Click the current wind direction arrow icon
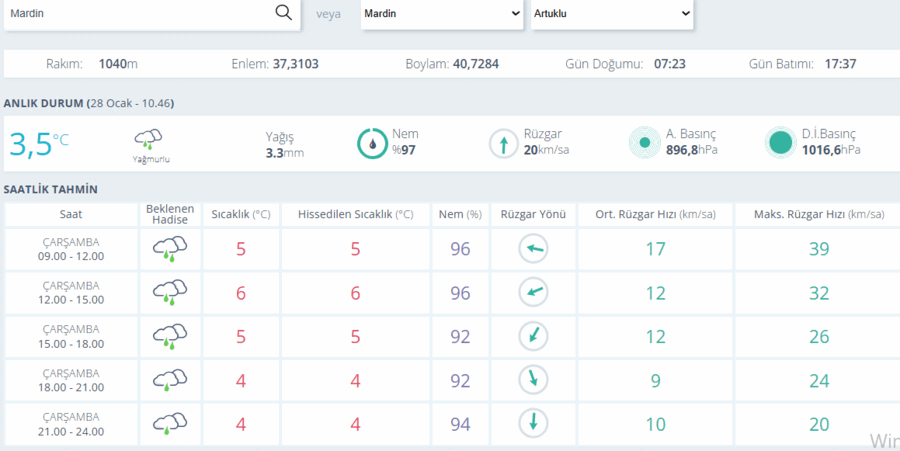Screen dimensions: 900x451 tap(503, 143)
